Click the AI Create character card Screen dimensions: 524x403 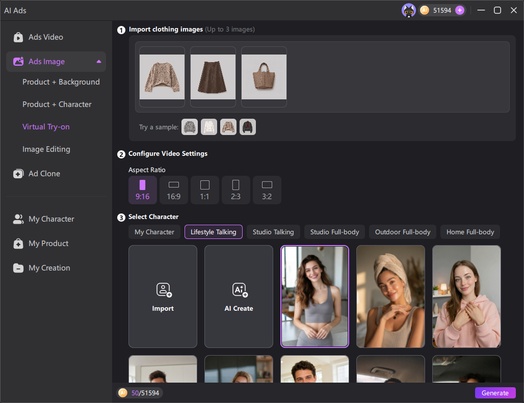tap(239, 297)
